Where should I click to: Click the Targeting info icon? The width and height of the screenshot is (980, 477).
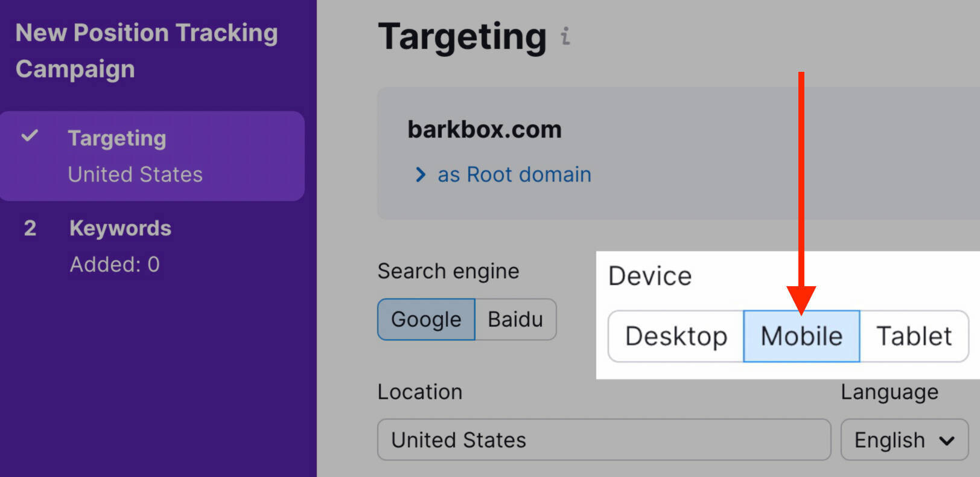coord(565,36)
